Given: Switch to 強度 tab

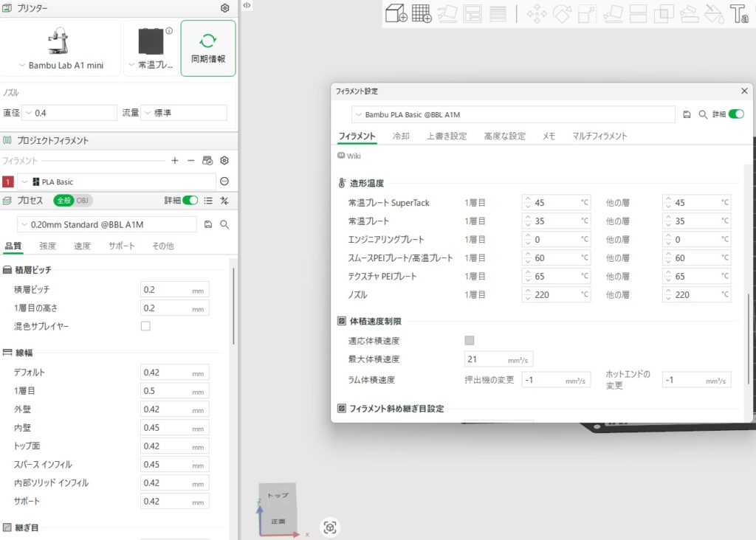Looking at the screenshot, I should (x=47, y=246).
